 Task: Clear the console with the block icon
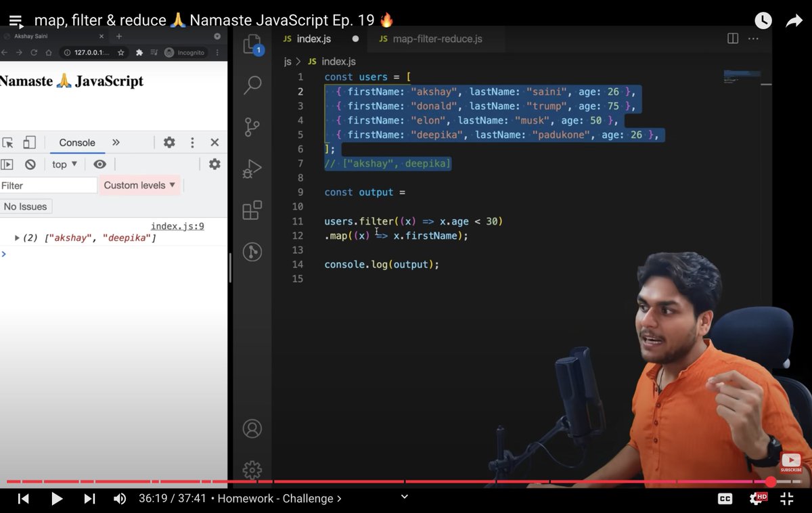tap(30, 164)
